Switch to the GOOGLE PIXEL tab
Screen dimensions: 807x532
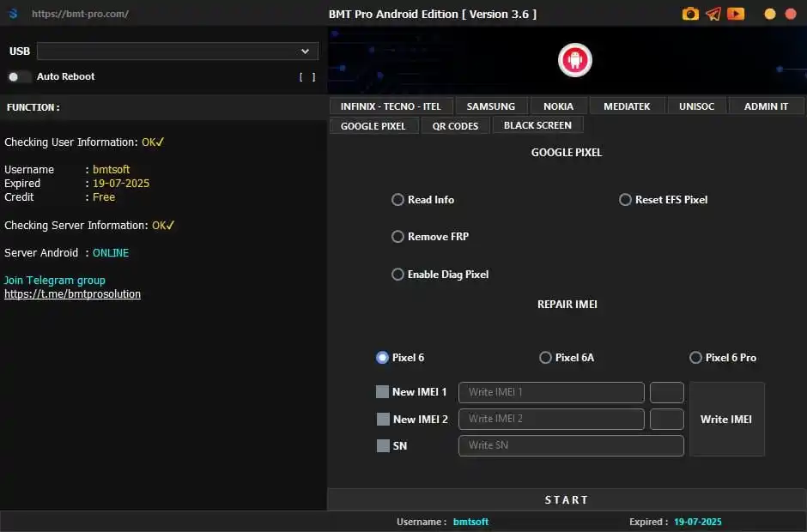pos(373,126)
